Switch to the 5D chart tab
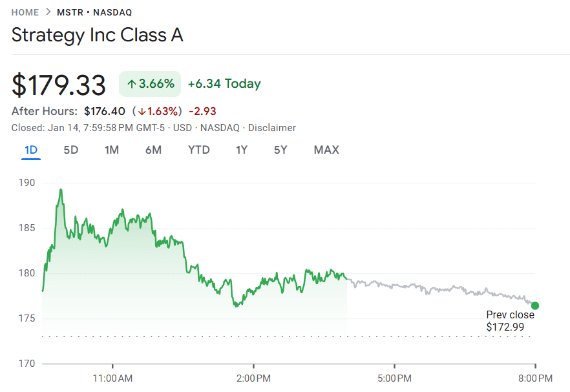Screen dimensions: 570x392 coord(71,150)
